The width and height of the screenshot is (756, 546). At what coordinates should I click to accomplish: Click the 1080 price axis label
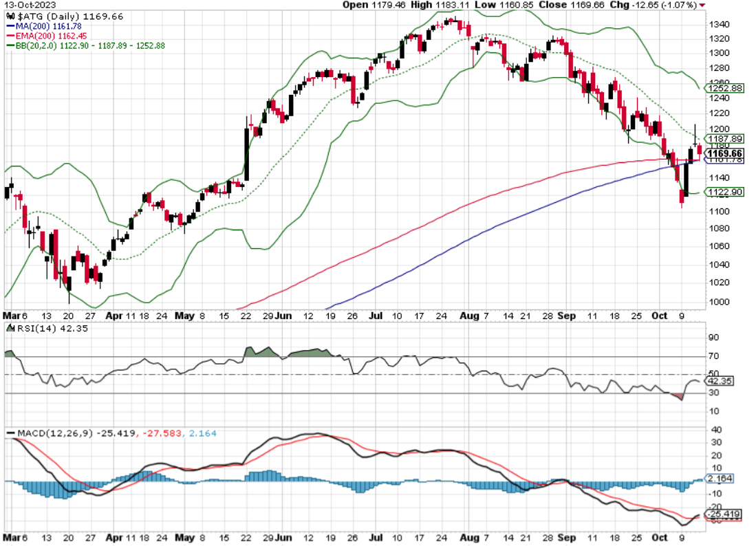719,228
